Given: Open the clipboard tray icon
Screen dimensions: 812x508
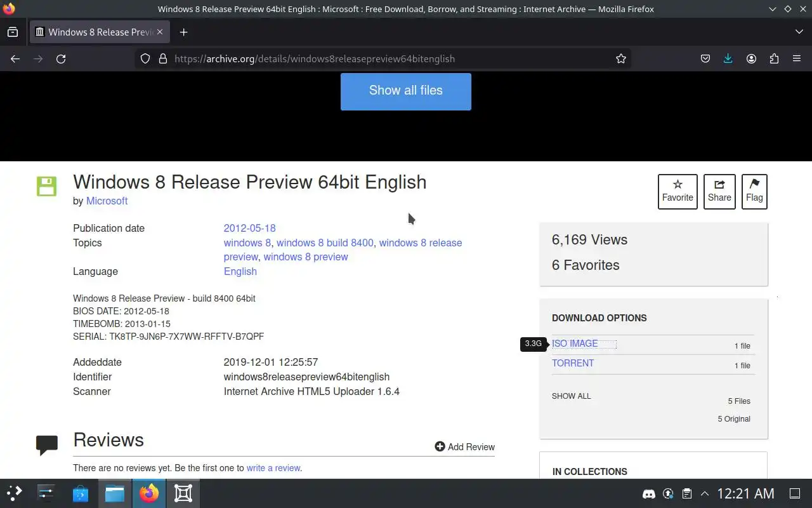Looking at the screenshot, I should tap(686, 493).
